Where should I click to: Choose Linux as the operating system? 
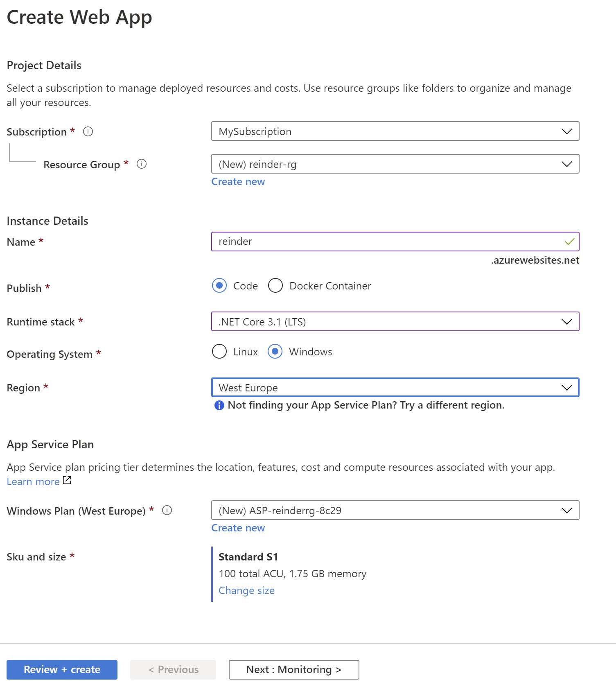pos(219,352)
